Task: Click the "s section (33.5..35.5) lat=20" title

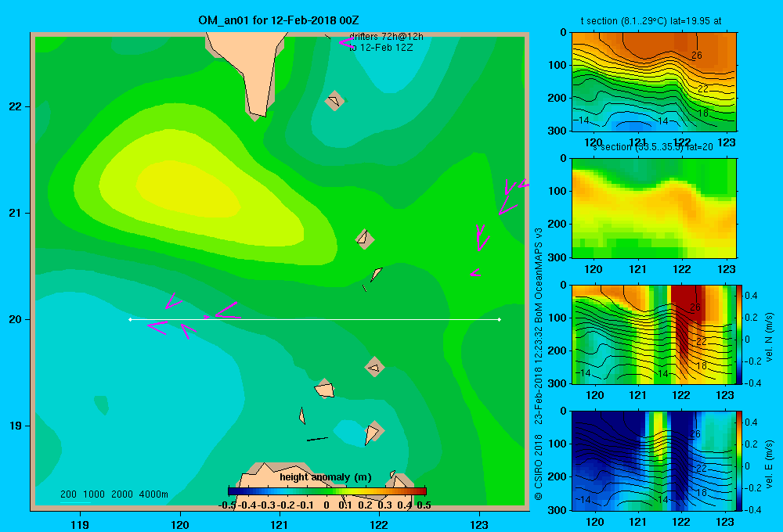Action: [652, 147]
